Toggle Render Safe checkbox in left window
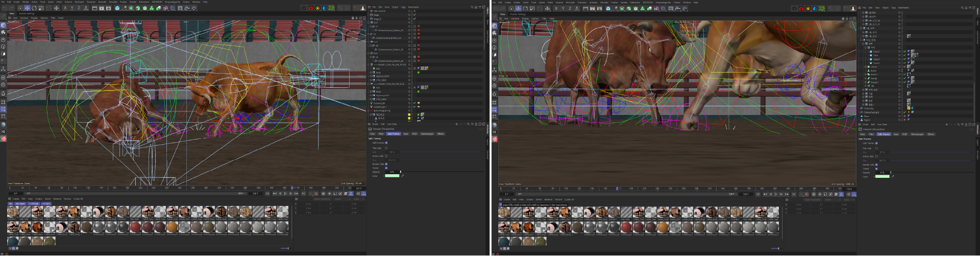 click(386, 164)
